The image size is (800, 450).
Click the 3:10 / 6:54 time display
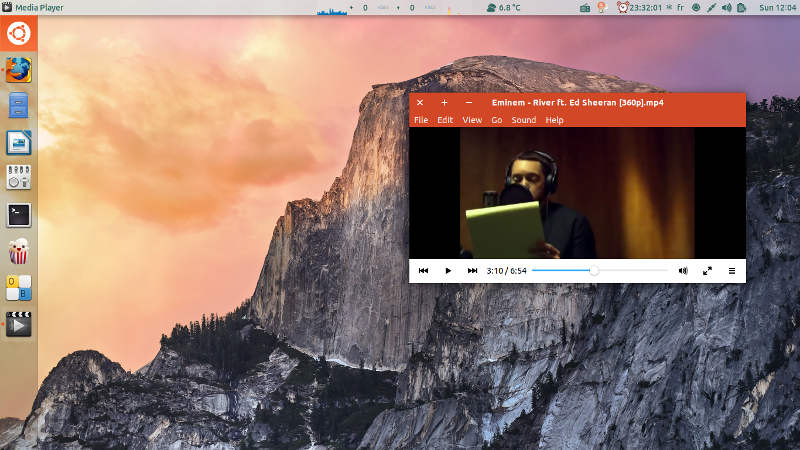(x=506, y=271)
